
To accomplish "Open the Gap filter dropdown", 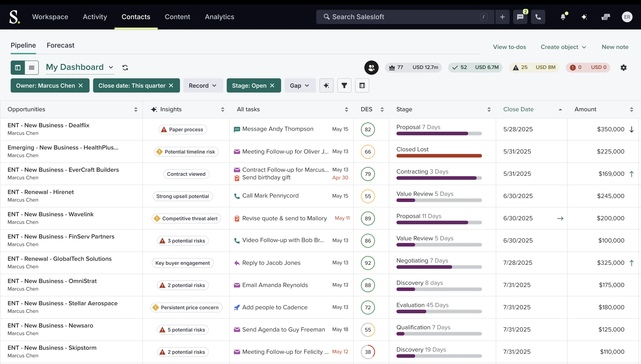I will tap(300, 85).
